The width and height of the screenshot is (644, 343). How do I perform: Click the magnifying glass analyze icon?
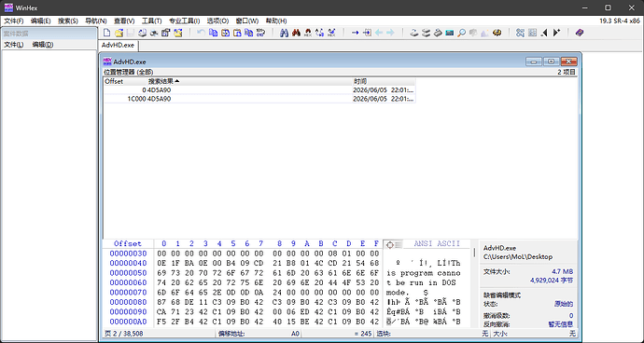[461, 33]
